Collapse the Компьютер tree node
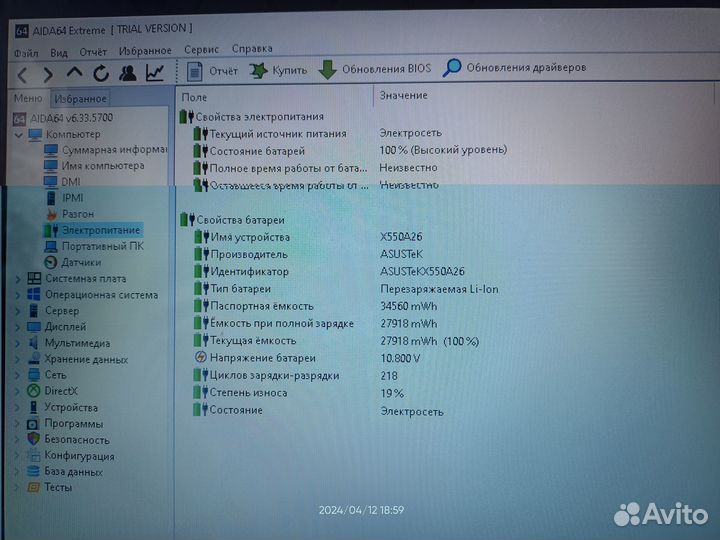Screen dimensions: 720x540 tap(19, 135)
